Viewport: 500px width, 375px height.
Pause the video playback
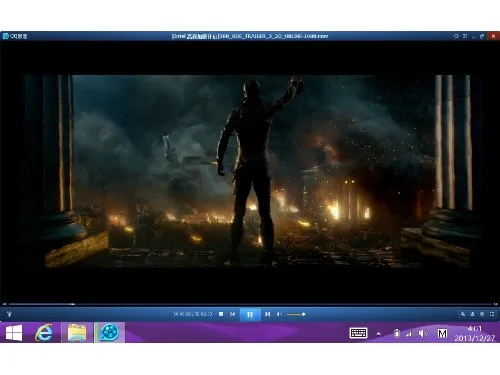coord(250,314)
